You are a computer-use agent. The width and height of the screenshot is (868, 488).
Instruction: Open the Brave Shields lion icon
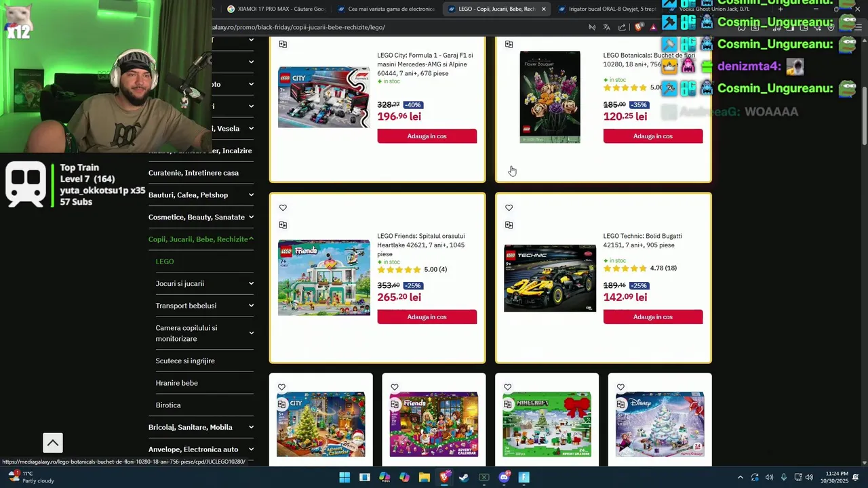click(x=638, y=27)
